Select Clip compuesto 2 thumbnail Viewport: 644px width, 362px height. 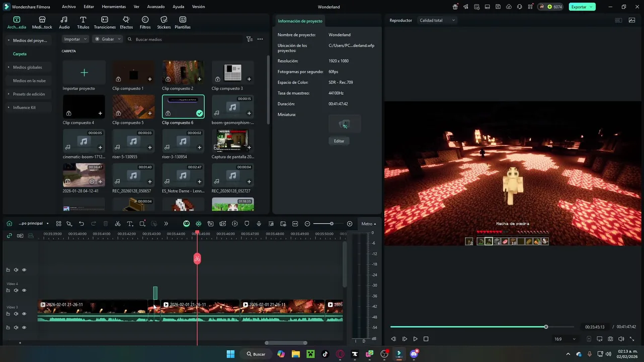pyautogui.click(x=183, y=72)
